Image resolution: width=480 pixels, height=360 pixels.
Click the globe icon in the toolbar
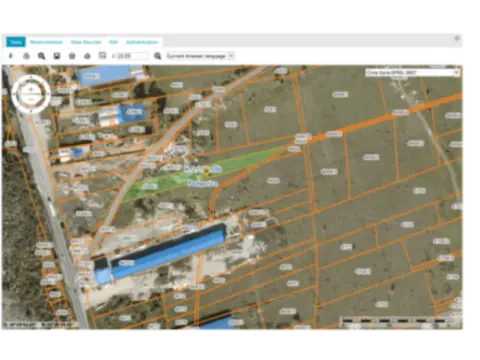[72, 56]
